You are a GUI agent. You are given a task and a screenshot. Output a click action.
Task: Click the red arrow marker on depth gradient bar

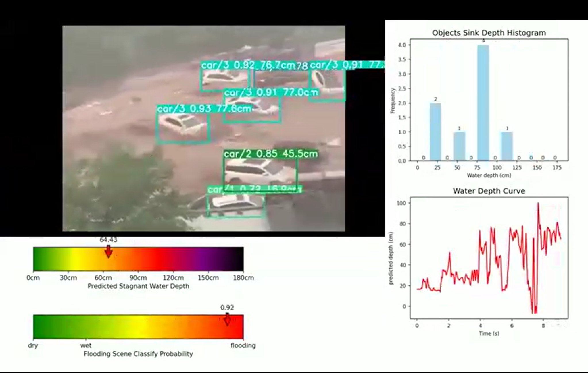click(108, 252)
